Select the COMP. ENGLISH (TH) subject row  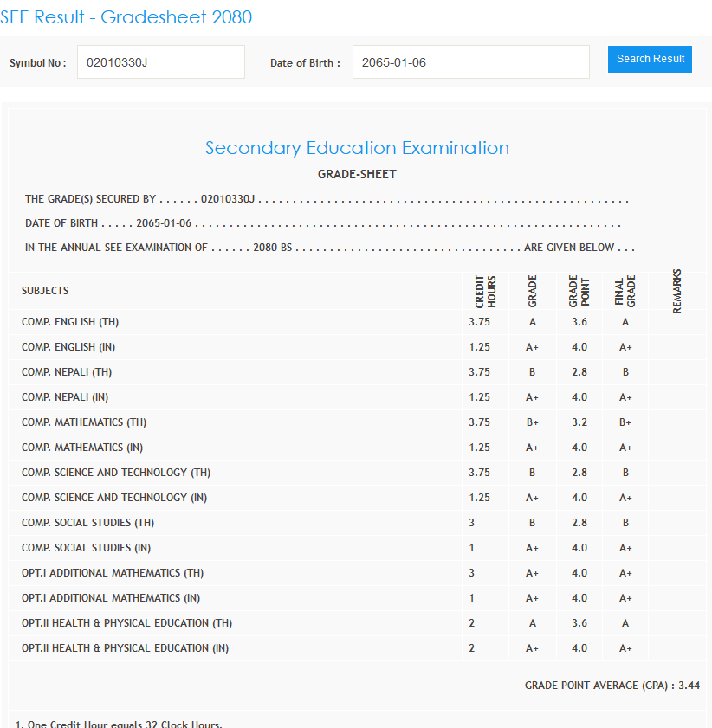tap(70, 322)
